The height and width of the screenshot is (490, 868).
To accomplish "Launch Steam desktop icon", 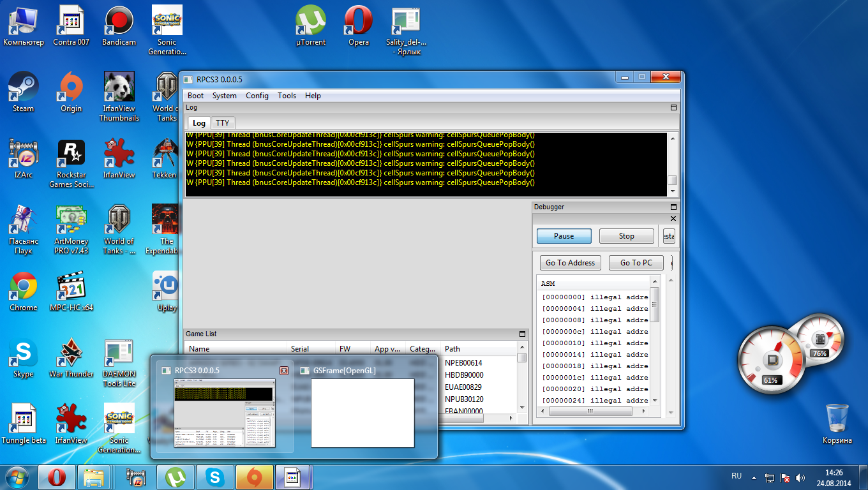I will coord(24,92).
